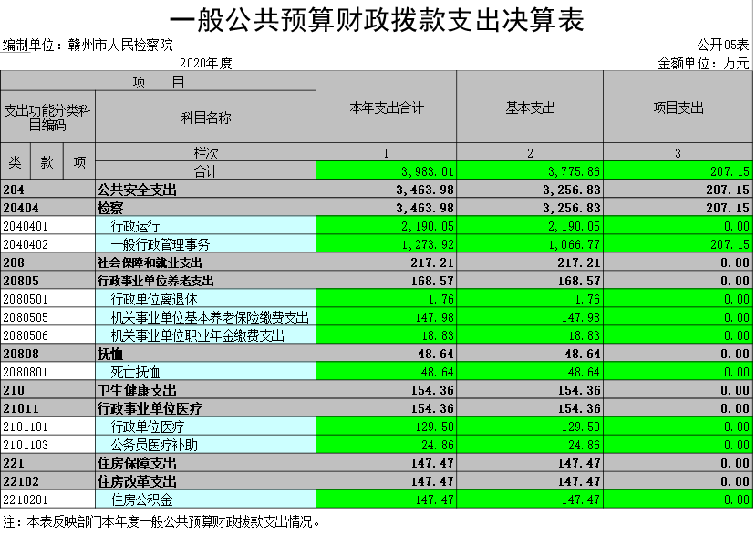Select the unit name 赣州市人民检察院
The width and height of the screenshot is (756, 535).
point(120,46)
